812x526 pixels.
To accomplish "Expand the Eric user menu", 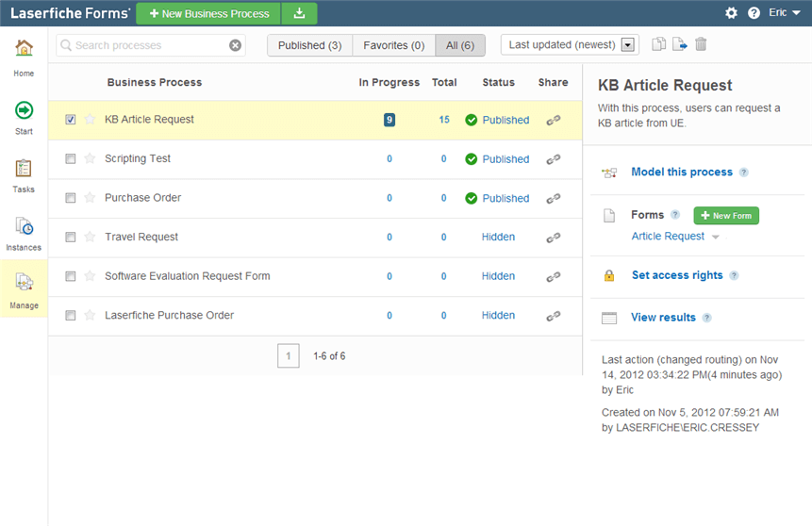I will [x=784, y=13].
